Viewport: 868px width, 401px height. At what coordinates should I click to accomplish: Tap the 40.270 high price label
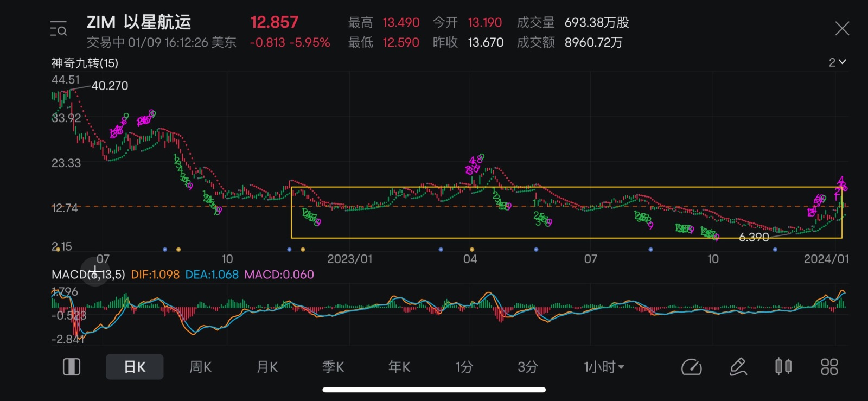tap(110, 86)
